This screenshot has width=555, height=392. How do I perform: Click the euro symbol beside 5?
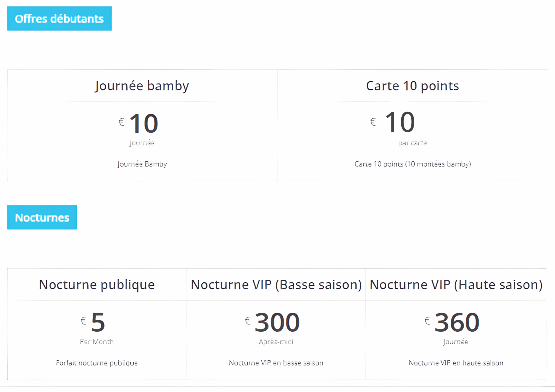(x=83, y=321)
